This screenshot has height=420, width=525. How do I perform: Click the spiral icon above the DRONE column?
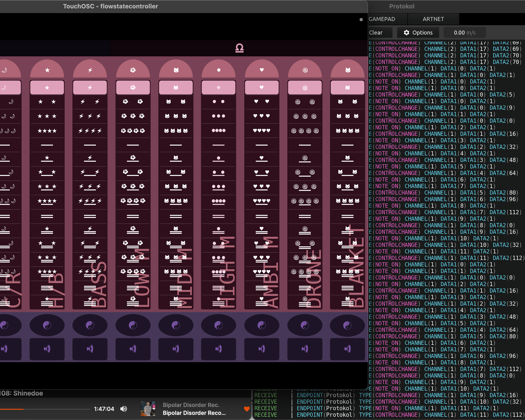point(305,70)
